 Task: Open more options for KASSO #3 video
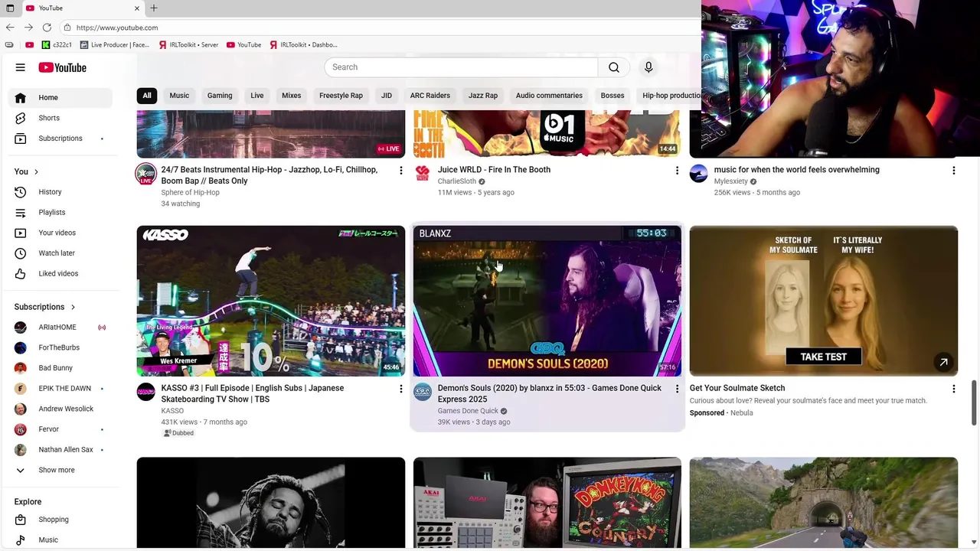click(x=400, y=389)
